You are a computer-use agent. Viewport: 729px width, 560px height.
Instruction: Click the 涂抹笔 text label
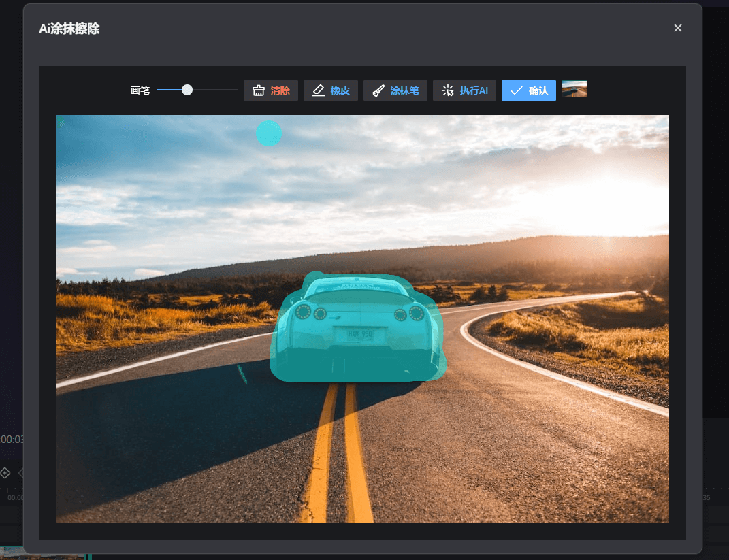click(x=404, y=90)
